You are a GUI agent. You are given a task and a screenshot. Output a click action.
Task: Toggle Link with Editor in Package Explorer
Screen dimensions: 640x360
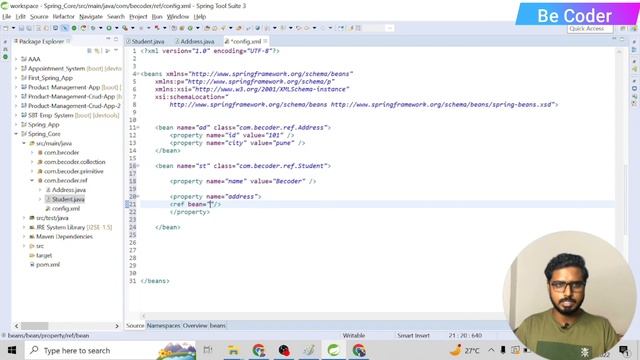[x=97, y=51]
